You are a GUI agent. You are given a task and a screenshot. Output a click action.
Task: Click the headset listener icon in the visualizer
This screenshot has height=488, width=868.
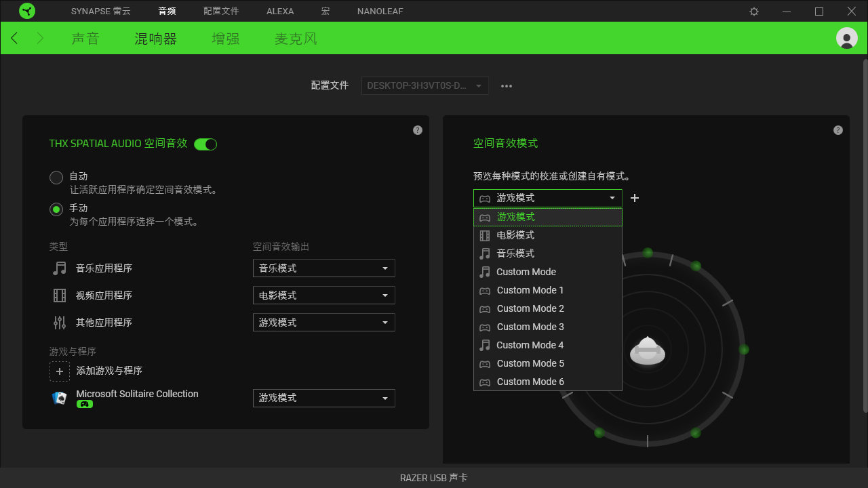click(648, 350)
